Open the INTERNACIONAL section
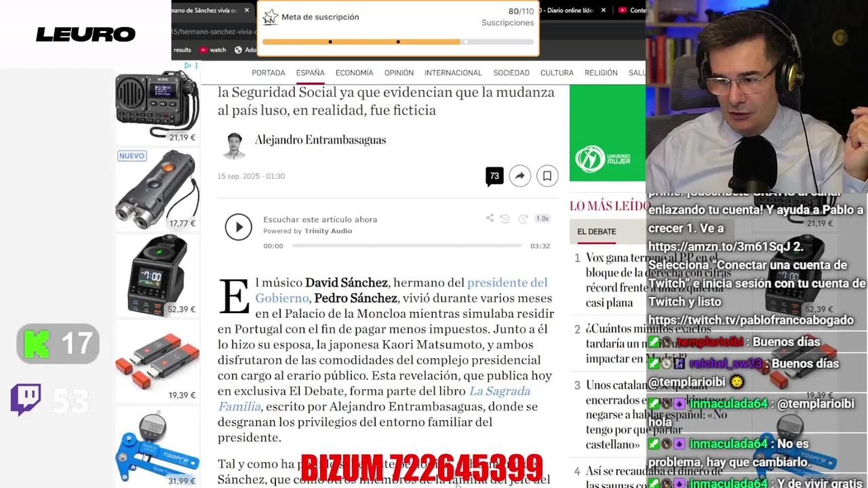Viewport: 868px width, 488px height. (453, 73)
